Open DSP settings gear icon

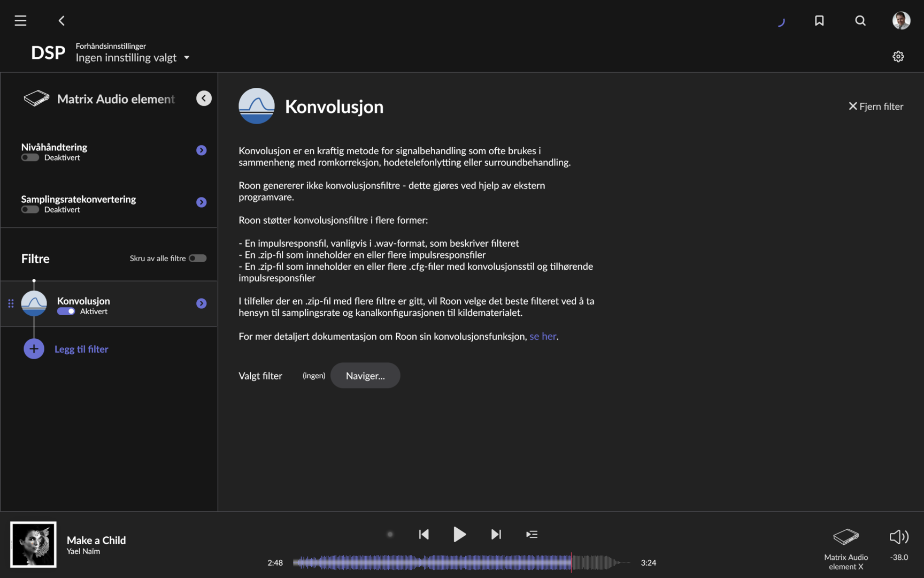click(898, 57)
